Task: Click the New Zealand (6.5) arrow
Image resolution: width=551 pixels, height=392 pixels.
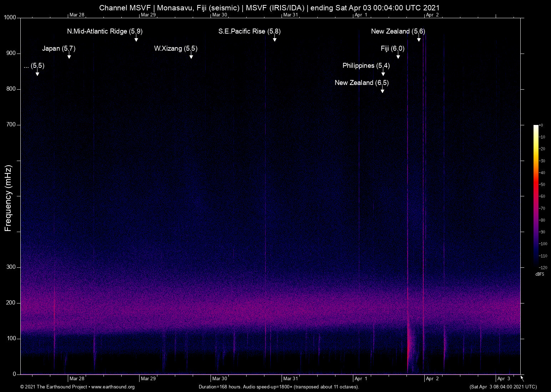Action: coord(382,90)
